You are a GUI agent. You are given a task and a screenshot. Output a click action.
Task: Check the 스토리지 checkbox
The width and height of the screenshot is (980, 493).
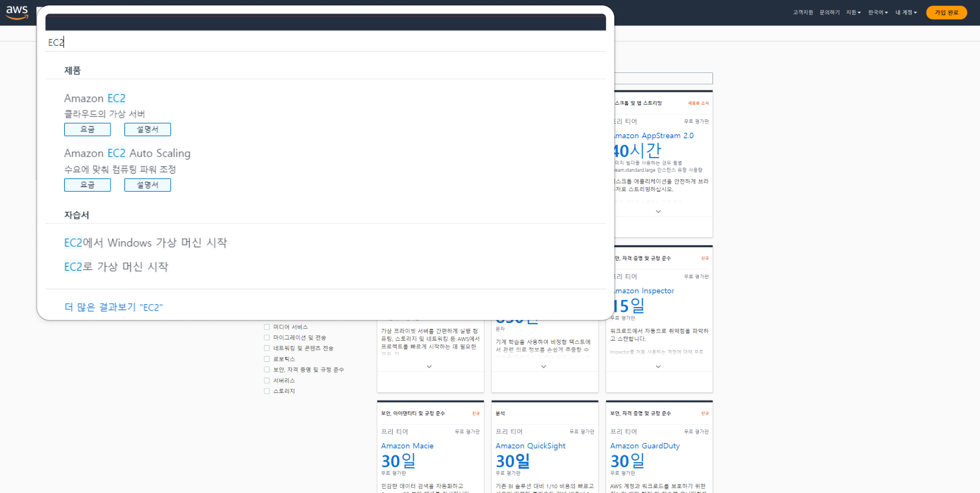click(x=267, y=391)
